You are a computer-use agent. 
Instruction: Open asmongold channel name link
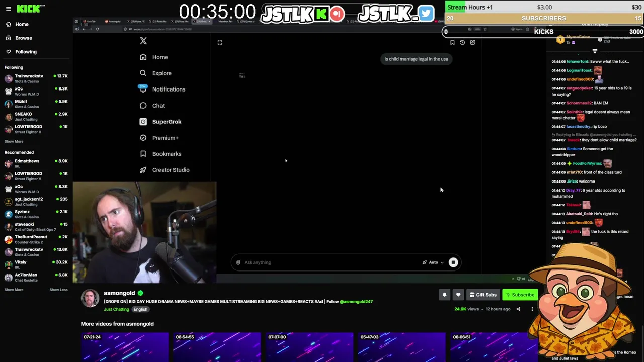[119, 293]
